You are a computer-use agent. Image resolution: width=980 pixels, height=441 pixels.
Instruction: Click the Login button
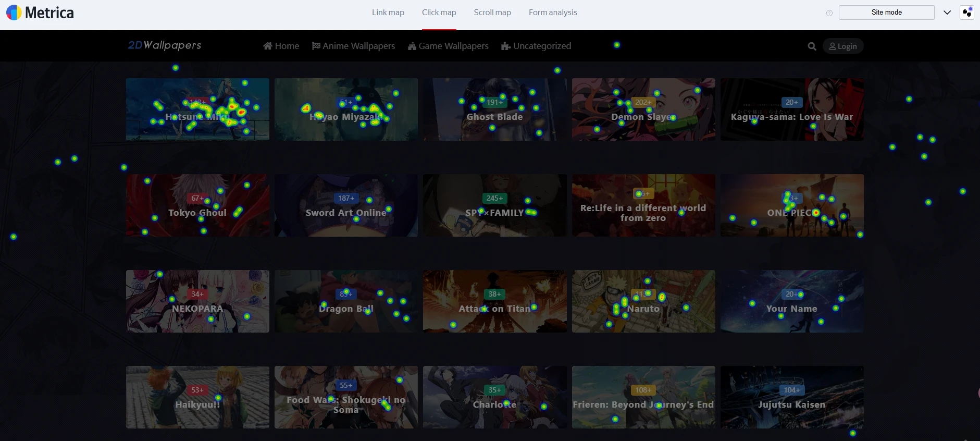[842, 46]
